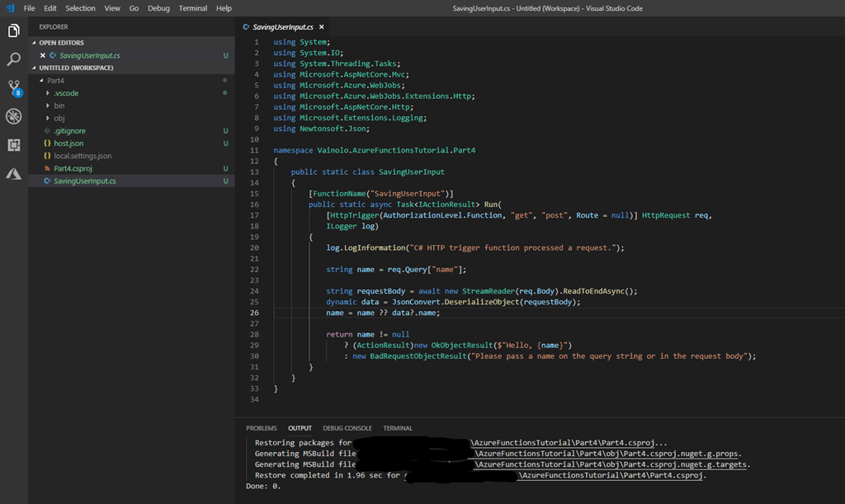Open the View menu
Screen dimensions: 845x504
tap(112, 8)
